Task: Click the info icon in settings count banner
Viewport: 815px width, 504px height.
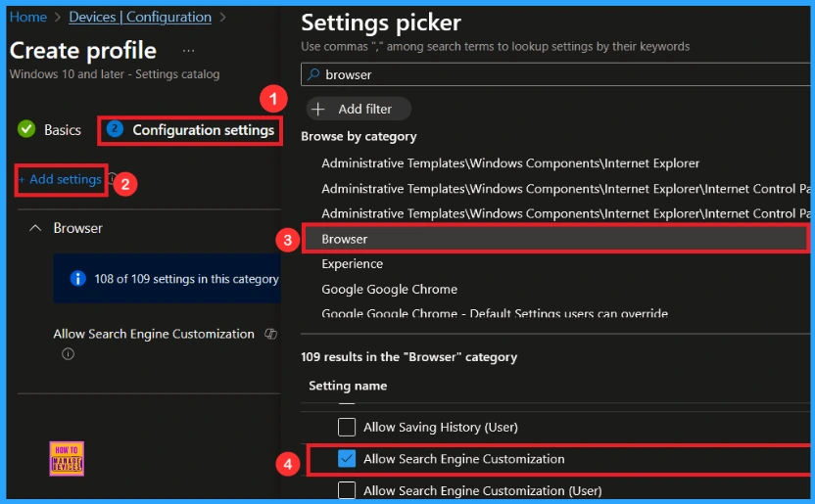Action: point(78,279)
